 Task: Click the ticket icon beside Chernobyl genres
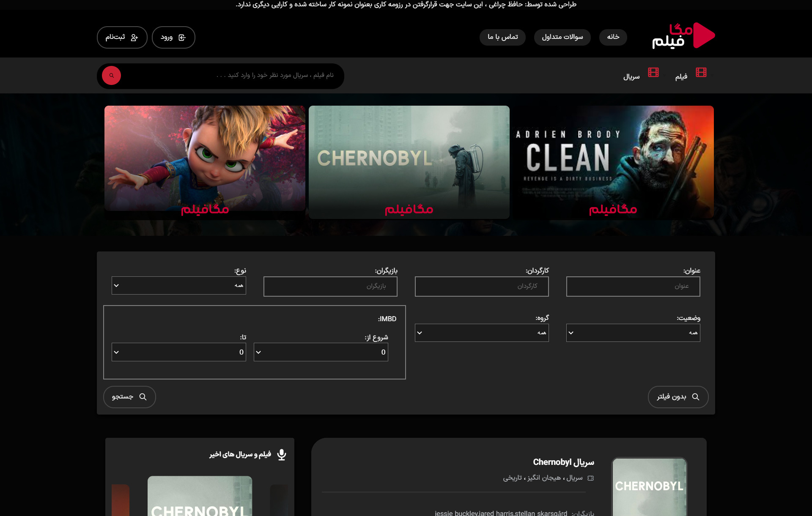coord(591,478)
